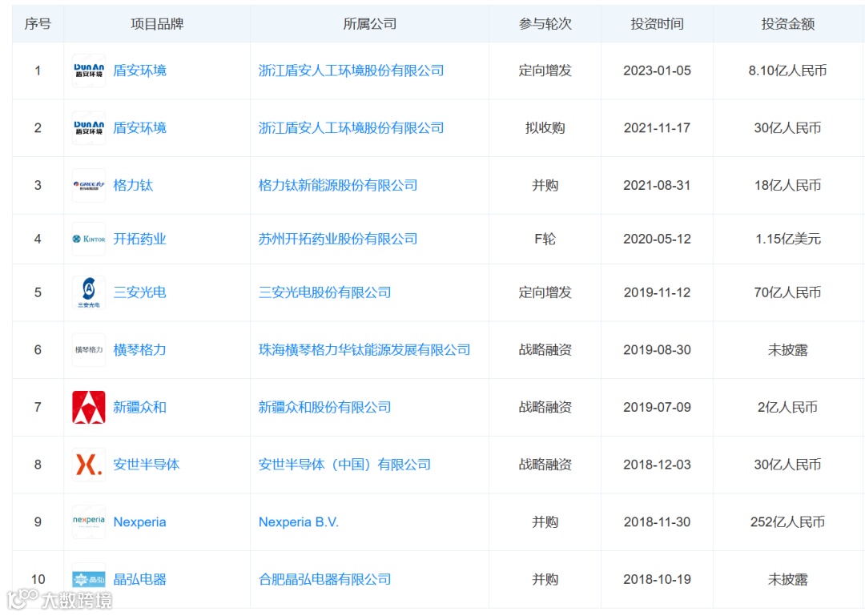Viewport: 865px width, 616px height.
Task: Select the 2018-11-30 date cell
Action: (657, 522)
